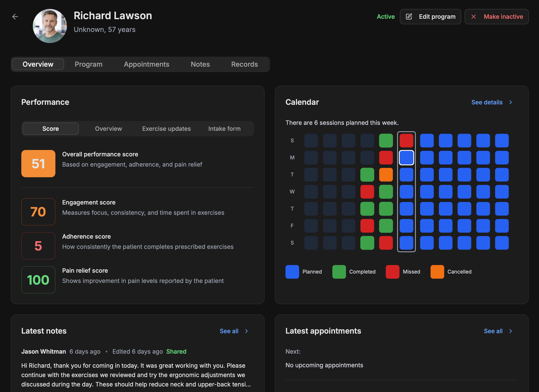
Task: Select the Score segment in Performance
Action: pyautogui.click(x=50, y=129)
